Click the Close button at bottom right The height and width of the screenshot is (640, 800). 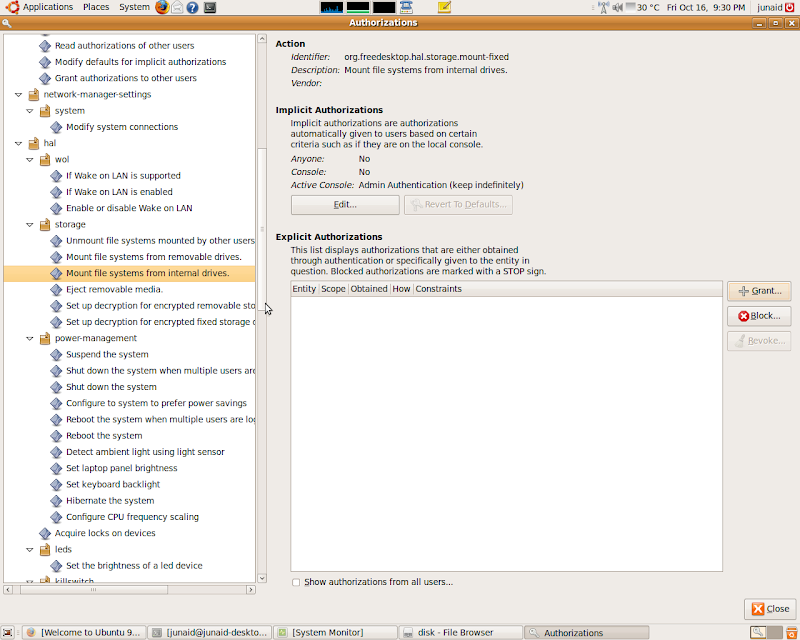point(770,609)
